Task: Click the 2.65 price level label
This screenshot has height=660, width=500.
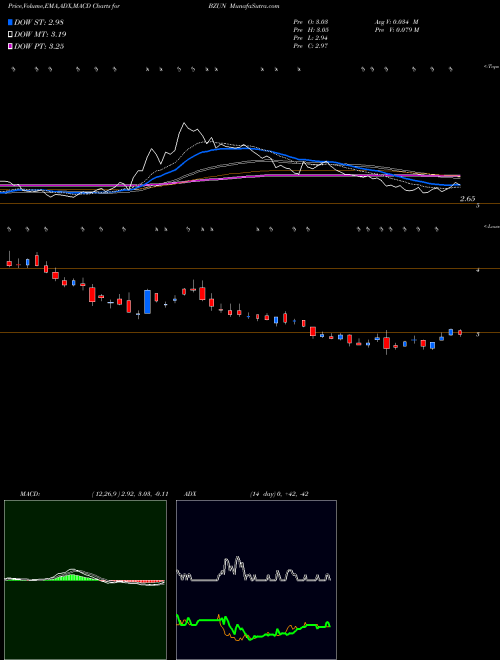Action: pyautogui.click(x=468, y=199)
